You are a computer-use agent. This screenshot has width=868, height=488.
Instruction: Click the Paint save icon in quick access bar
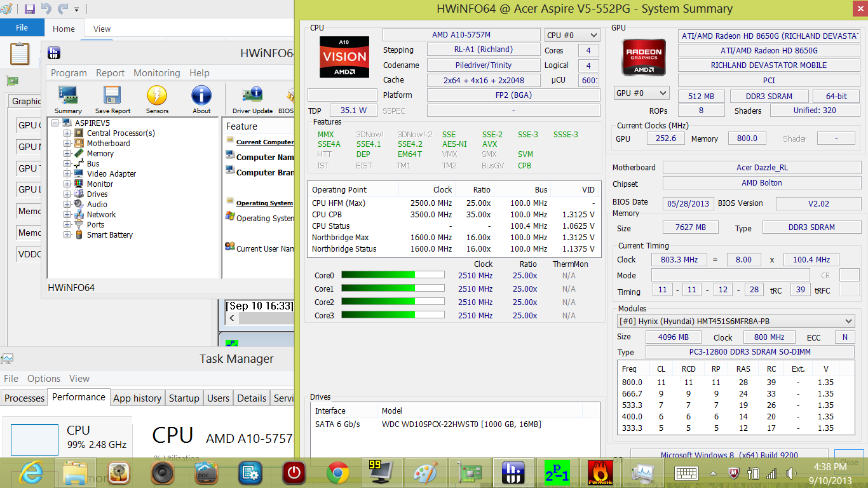(29, 9)
